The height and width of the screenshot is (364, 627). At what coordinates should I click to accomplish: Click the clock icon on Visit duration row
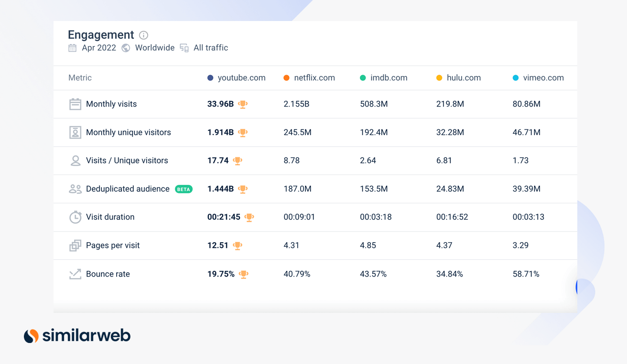coord(75,217)
